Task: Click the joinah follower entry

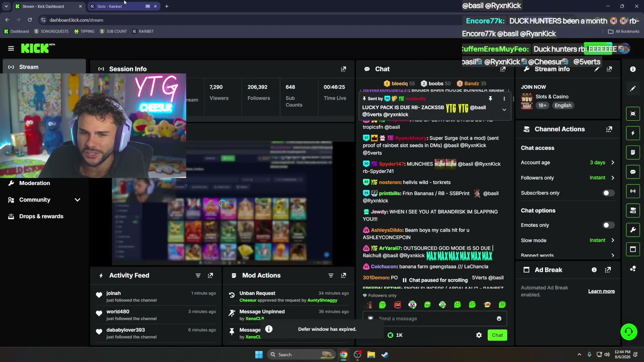Action: 156,296
